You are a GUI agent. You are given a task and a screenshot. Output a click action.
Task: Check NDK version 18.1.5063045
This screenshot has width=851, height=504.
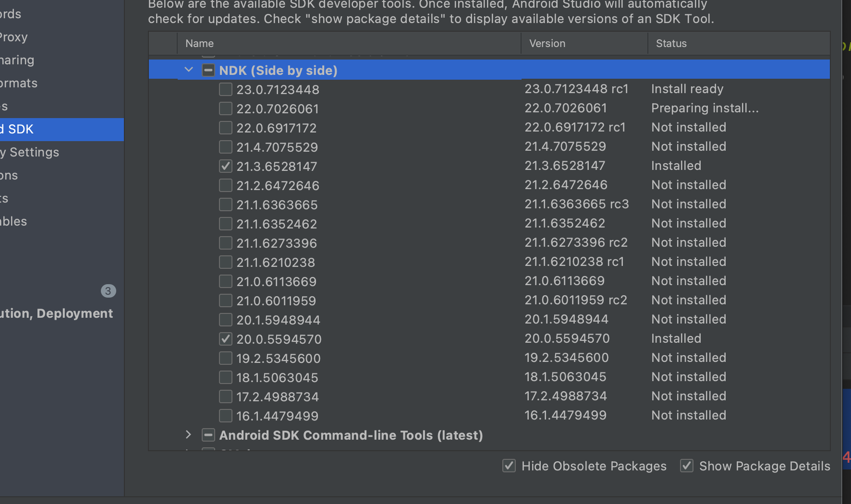tap(225, 377)
